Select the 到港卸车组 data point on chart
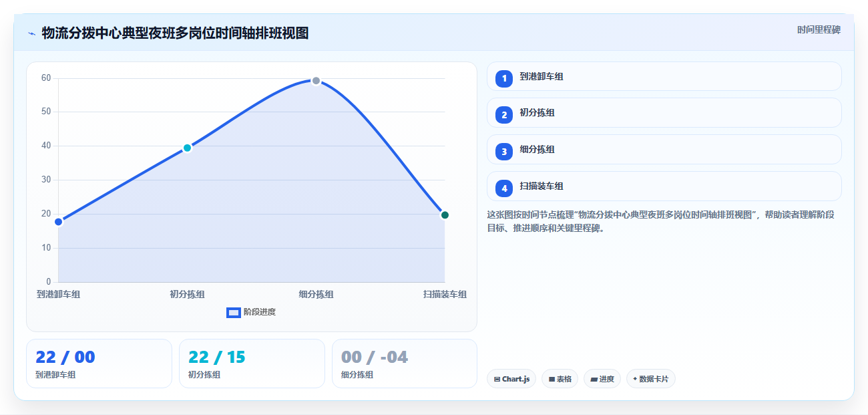 click(x=59, y=221)
